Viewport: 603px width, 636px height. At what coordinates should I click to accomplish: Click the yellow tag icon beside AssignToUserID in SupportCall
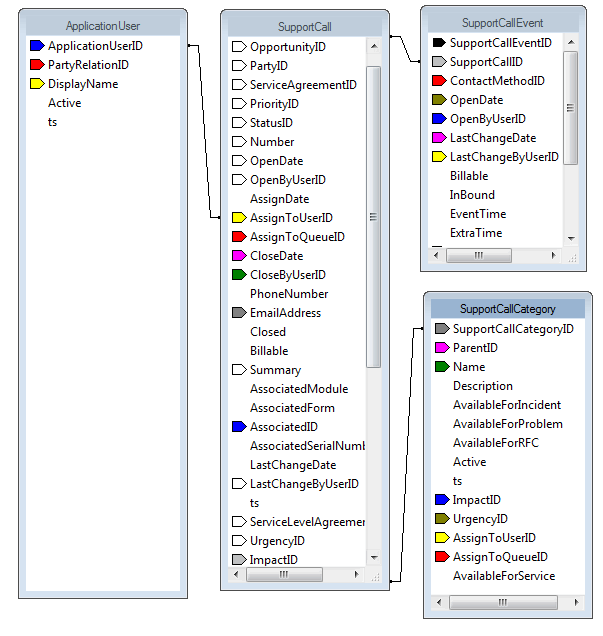[238, 218]
